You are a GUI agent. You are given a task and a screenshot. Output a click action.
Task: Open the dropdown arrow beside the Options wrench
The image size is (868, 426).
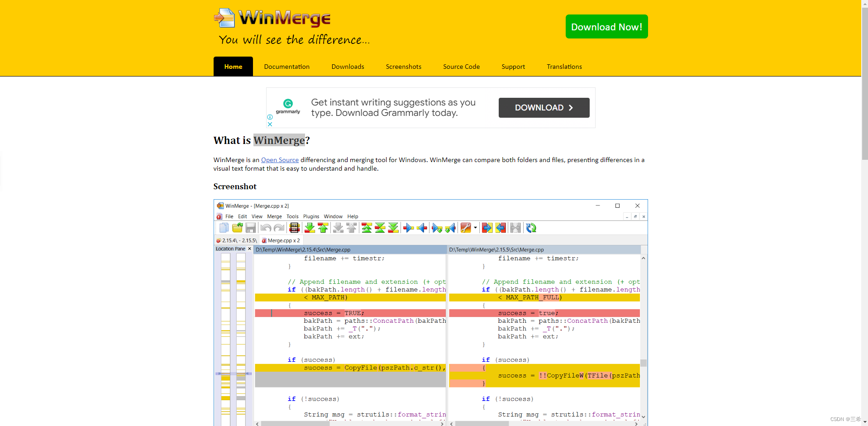coord(475,228)
